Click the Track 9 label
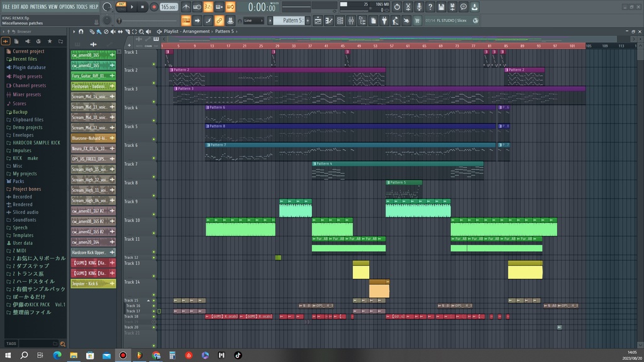 tap(131, 202)
